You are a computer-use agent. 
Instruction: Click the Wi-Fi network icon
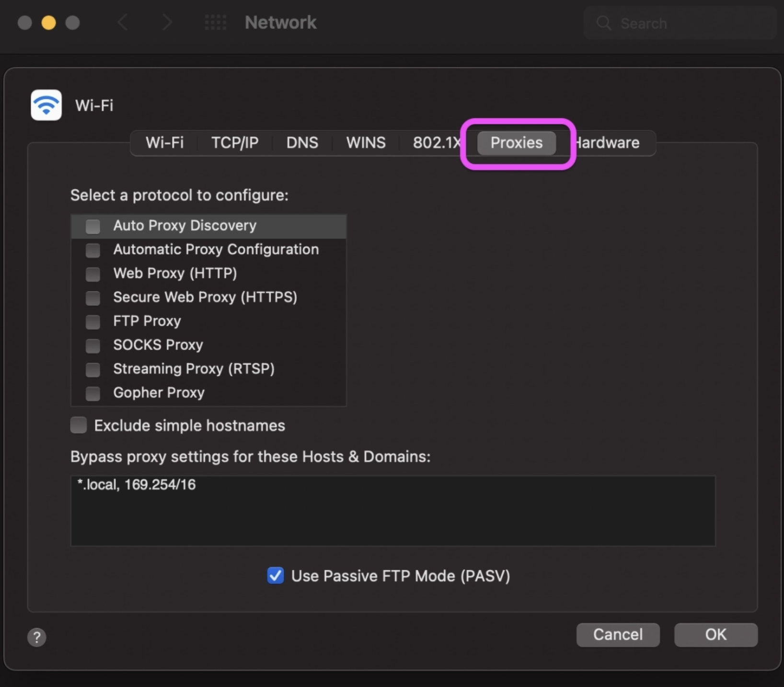tap(46, 105)
